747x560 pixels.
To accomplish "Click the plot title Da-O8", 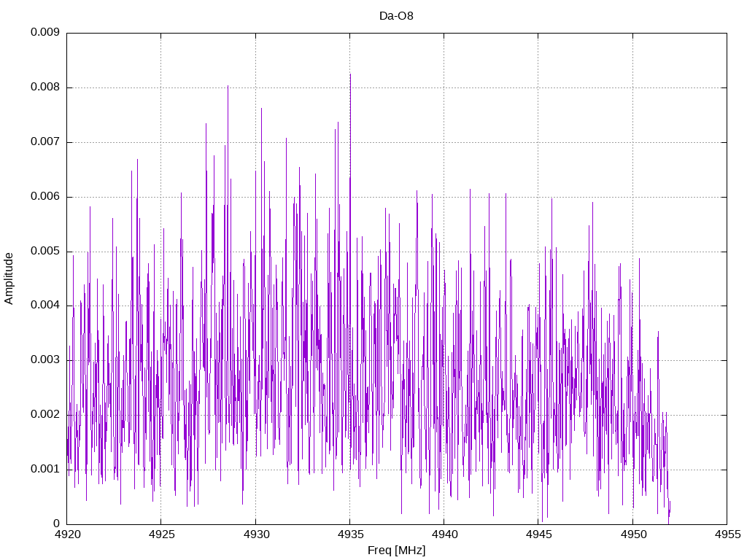I will click(396, 16).
